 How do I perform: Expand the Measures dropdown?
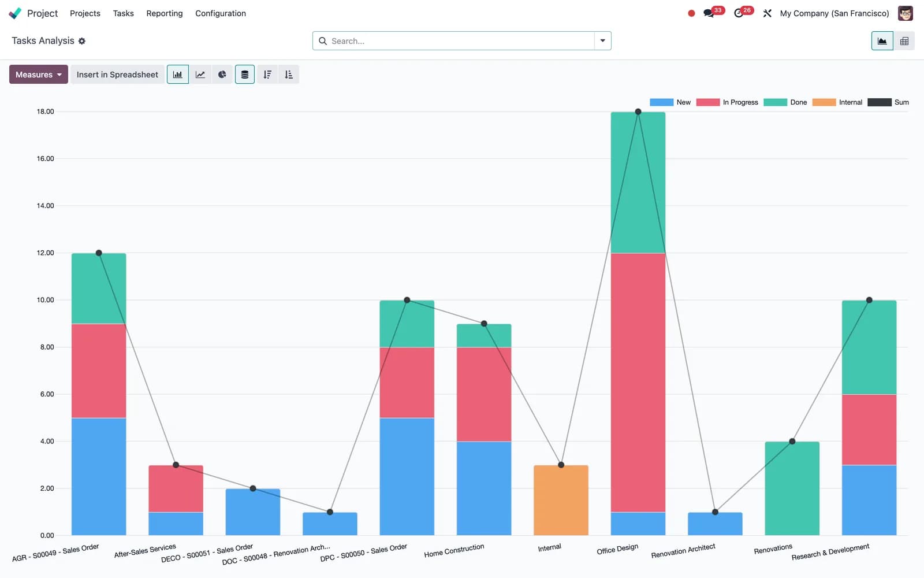point(39,75)
